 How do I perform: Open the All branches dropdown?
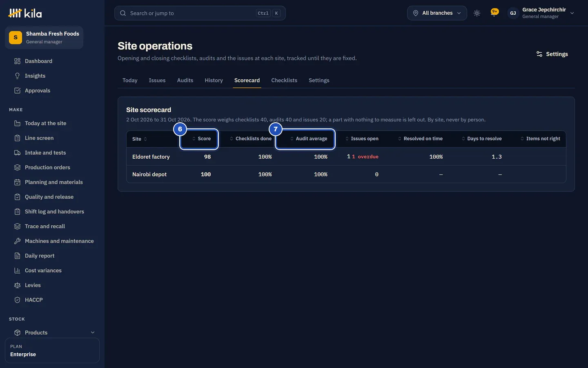(437, 13)
